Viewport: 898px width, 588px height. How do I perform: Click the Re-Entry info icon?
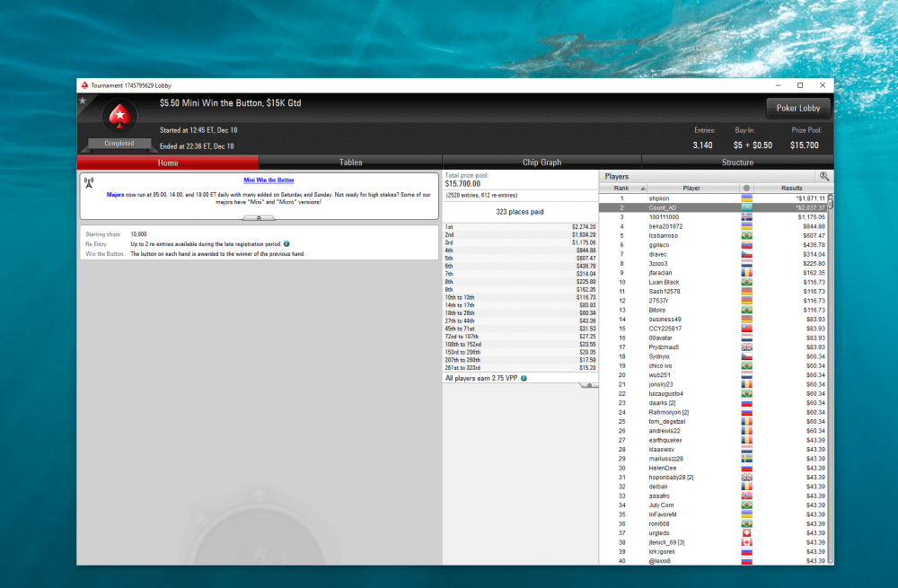286,243
